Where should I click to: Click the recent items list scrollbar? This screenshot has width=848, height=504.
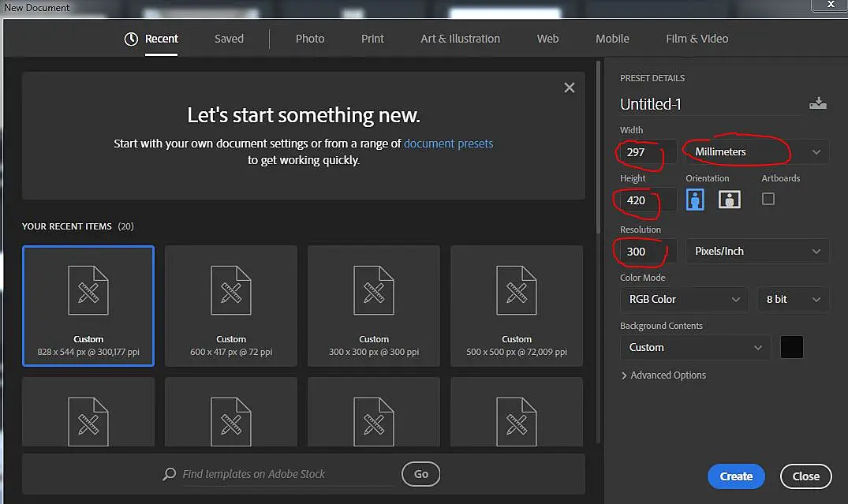point(598,147)
